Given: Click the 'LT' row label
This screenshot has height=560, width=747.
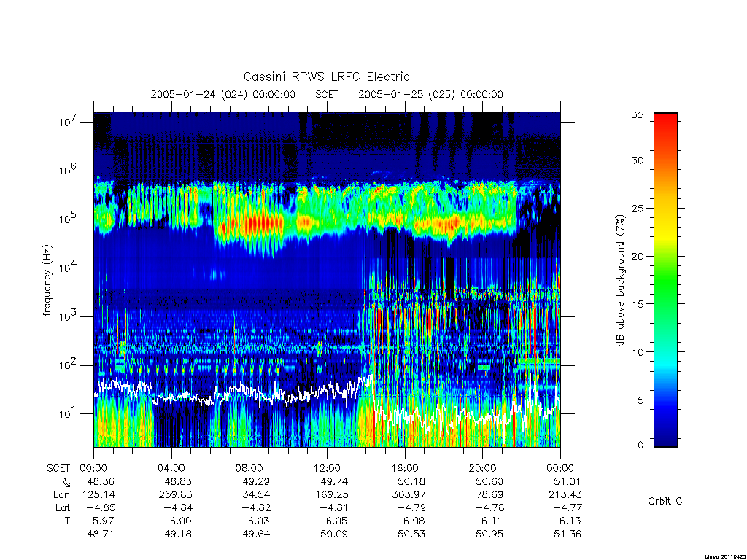Looking at the screenshot, I should pos(65,521).
